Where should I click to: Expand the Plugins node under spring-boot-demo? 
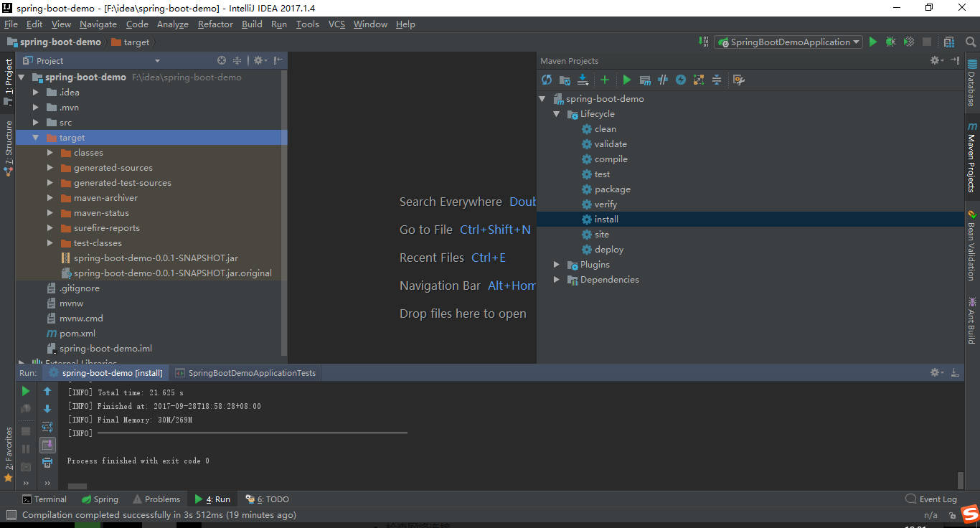[556, 264]
